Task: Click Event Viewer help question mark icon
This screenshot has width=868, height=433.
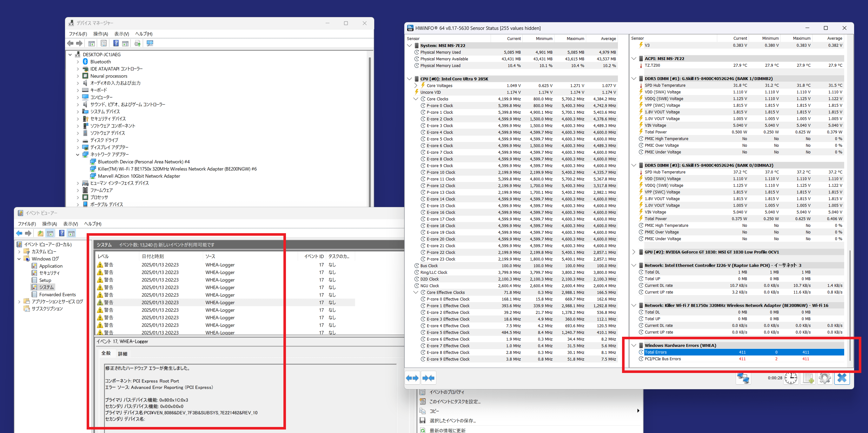Action: 62,233
